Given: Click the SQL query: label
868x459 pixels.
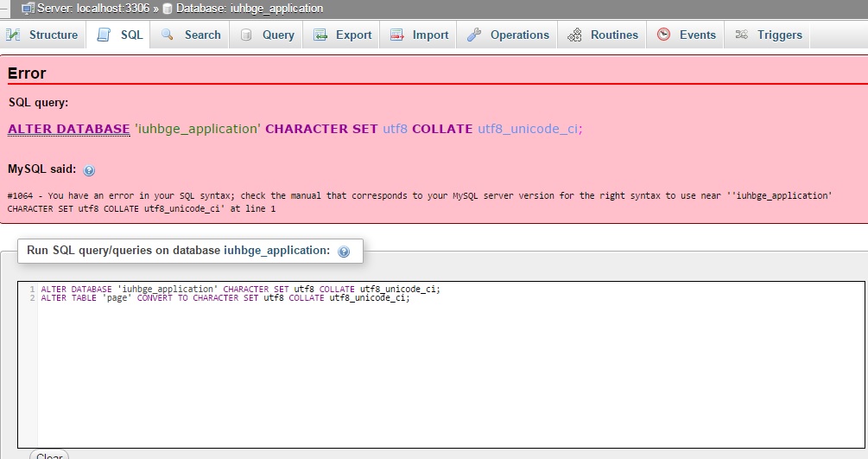Looking at the screenshot, I should (38, 103).
